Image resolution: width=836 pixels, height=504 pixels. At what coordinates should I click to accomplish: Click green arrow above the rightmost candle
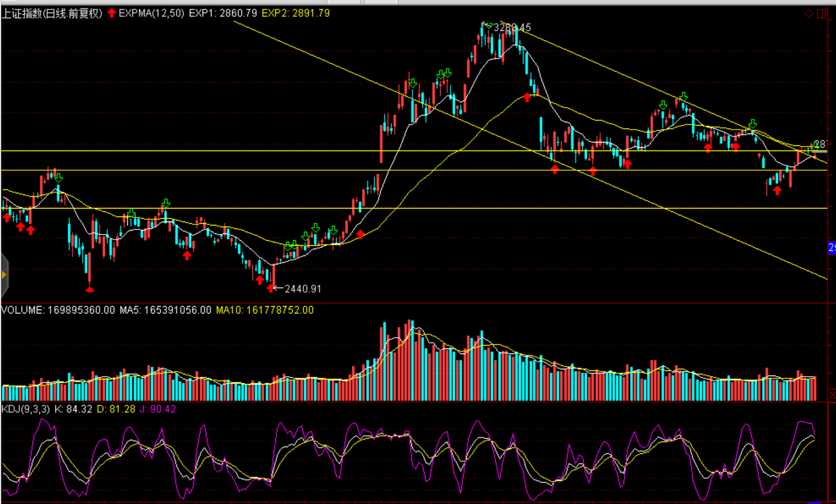pos(814,146)
